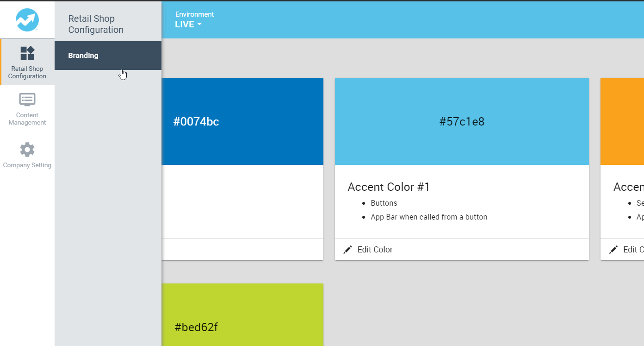Open the Company Setting gear icon
Viewport: 644px width, 346px height.
(x=27, y=150)
